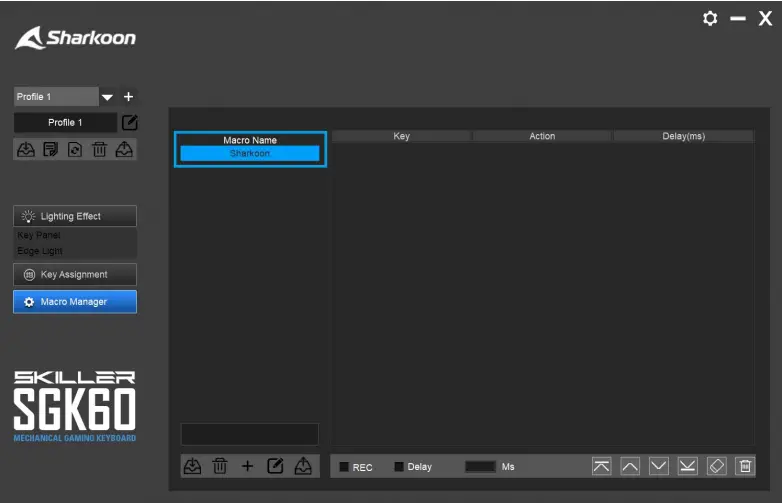Viewport: 782px width, 503px height.
Task: Select the Key Panel option
Action: pos(39,235)
